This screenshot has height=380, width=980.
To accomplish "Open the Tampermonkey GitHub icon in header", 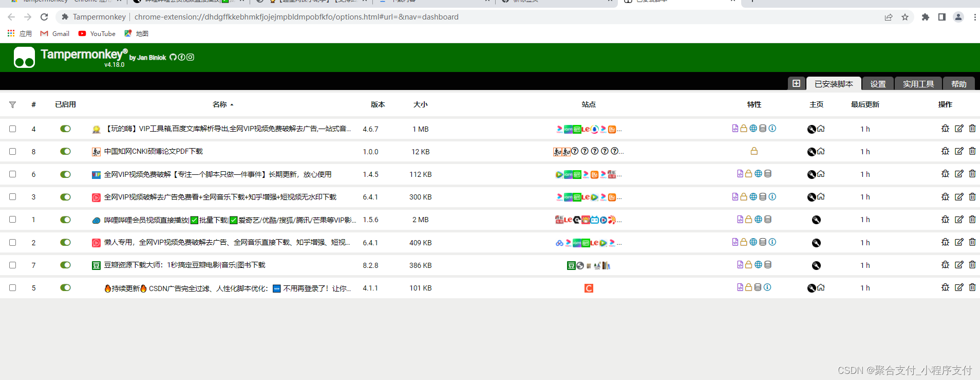I will pos(173,57).
